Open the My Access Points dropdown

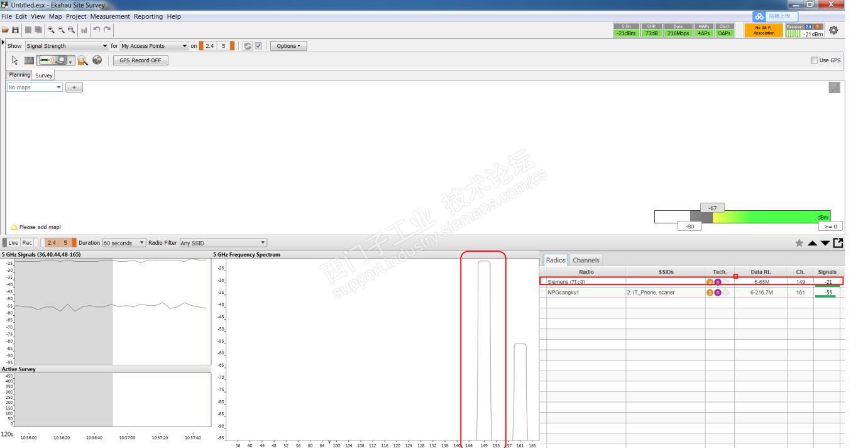[155, 46]
